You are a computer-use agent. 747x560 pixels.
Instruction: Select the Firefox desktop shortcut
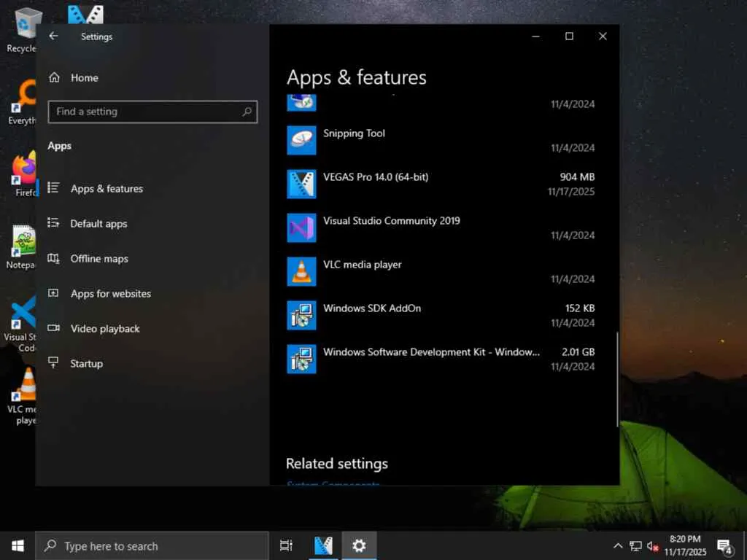coord(24,174)
